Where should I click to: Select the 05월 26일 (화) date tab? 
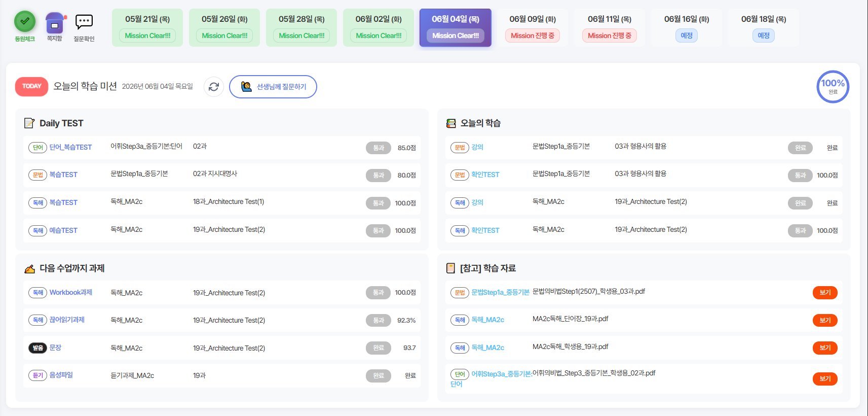coord(224,27)
